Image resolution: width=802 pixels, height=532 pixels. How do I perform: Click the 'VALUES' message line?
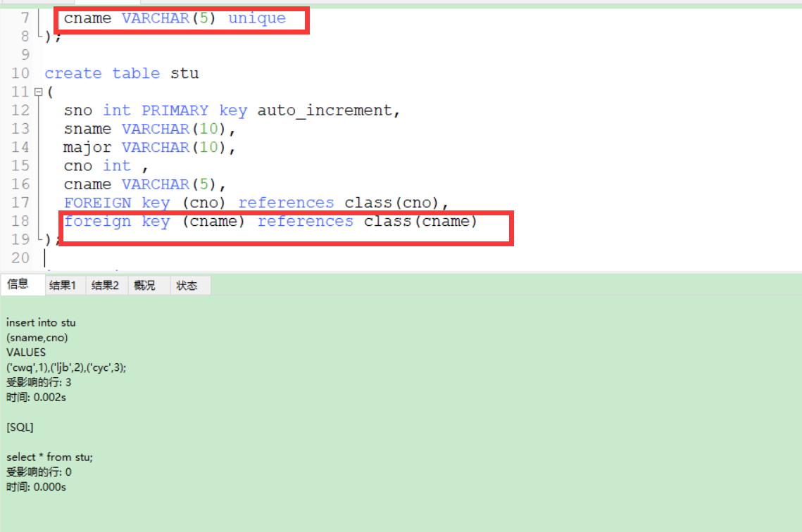pos(26,353)
